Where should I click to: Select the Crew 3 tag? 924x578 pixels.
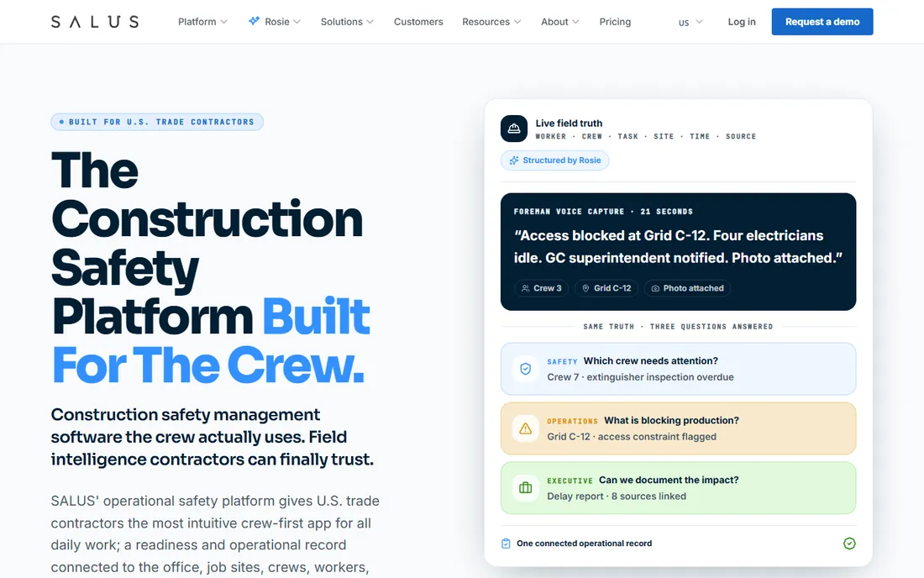click(x=542, y=288)
